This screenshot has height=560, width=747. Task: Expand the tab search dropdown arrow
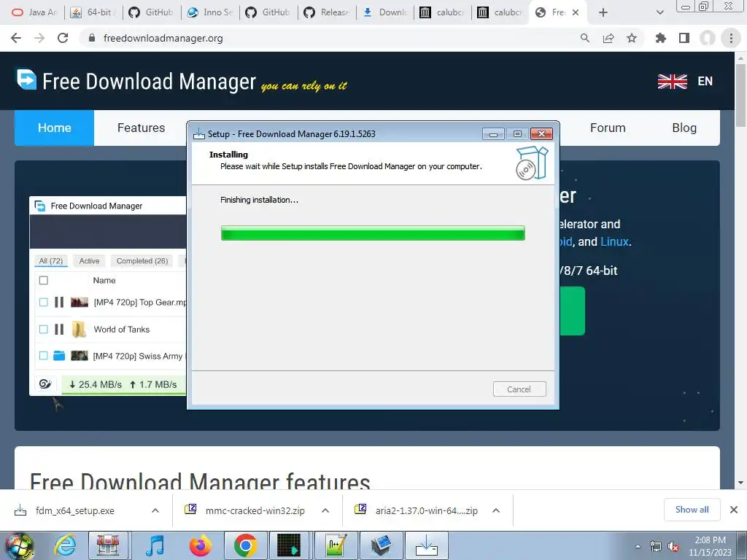click(x=659, y=12)
